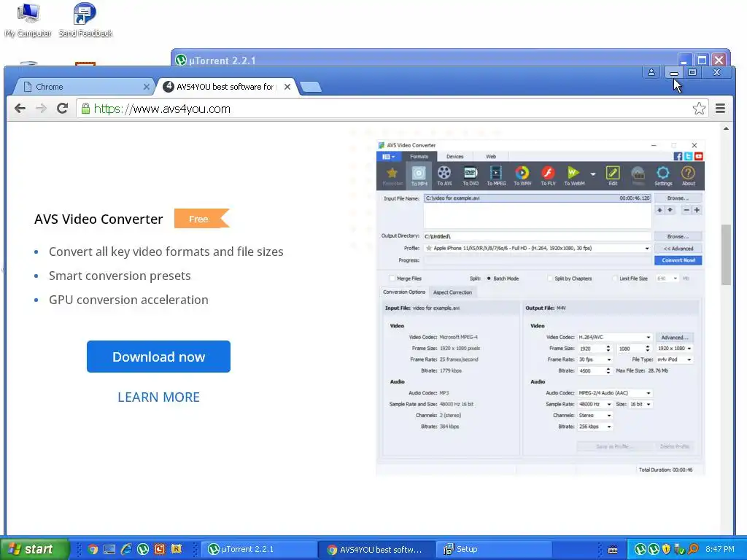Image resolution: width=747 pixels, height=560 pixels.
Task: Click the << Advanced button in preview
Action: click(x=678, y=249)
